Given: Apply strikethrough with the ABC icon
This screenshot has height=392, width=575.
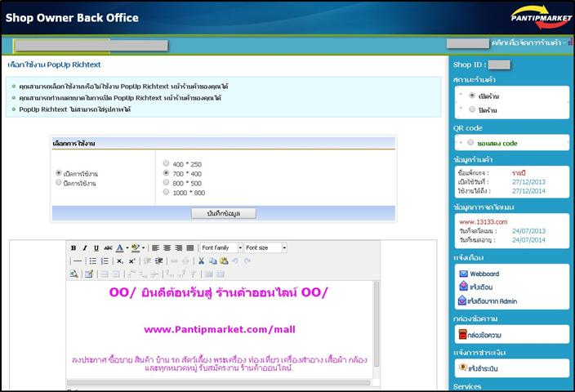Looking at the screenshot, I should [108, 248].
